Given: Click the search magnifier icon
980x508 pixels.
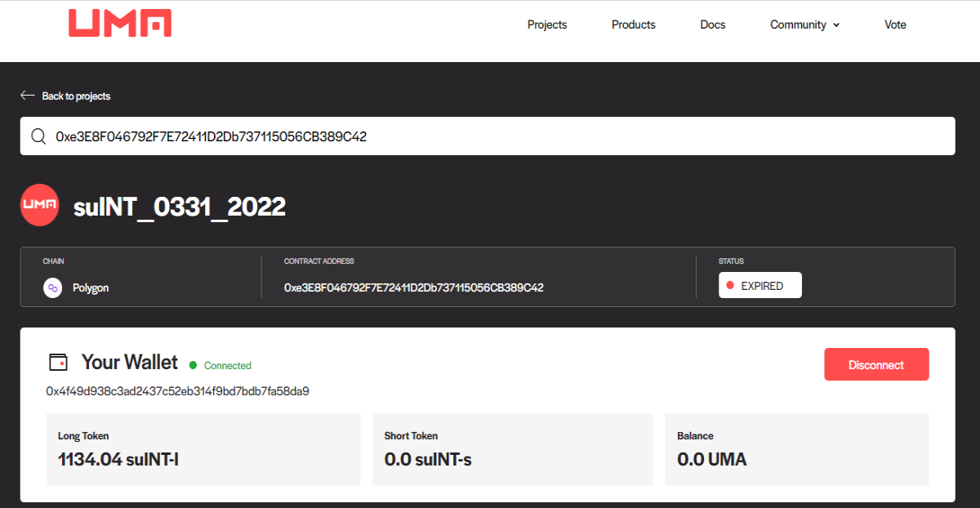Looking at the screenshot, I should coord(38,136).
